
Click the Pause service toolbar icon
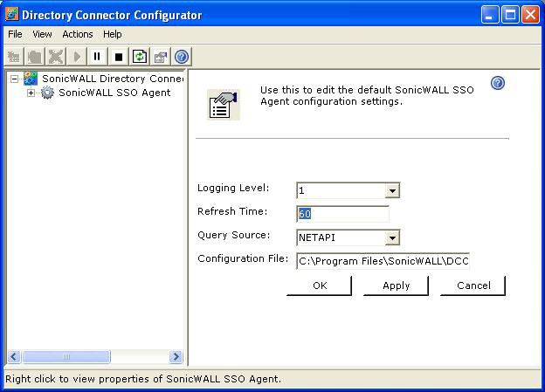tap(98, 57)
